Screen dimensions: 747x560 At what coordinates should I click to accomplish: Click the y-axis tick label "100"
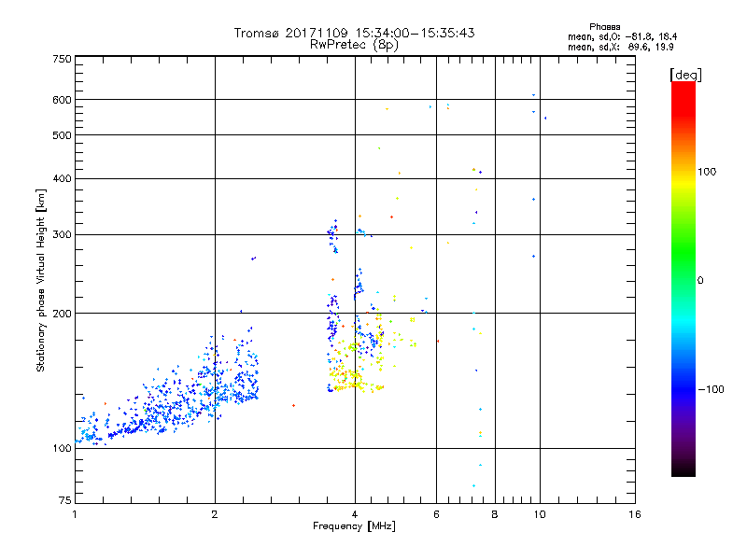(x=62, y=448)
